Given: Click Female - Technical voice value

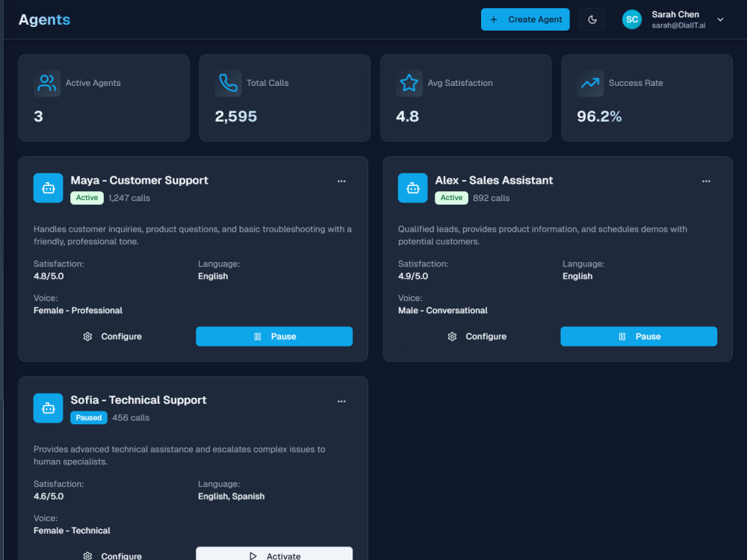Looking at the screenshot, I should click(x=72, y=530).
